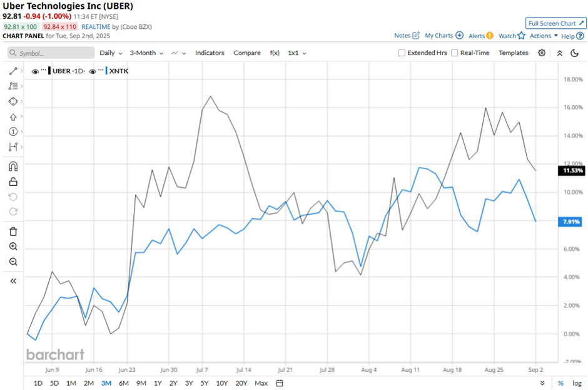Image resolution: width=588 pixels, height=390 pixels.
Task: Collapse the drawing tools sidebar
Action: click(x=13, y=281)
